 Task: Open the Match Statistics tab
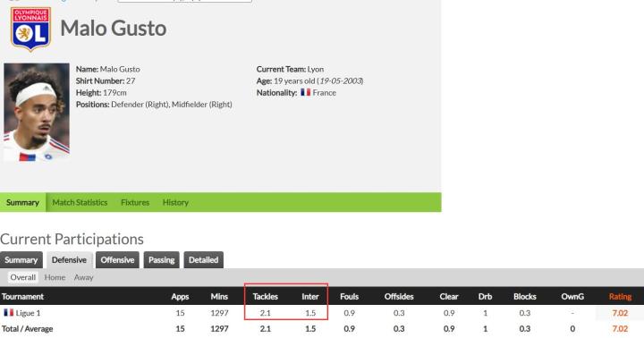coord(80,202)
